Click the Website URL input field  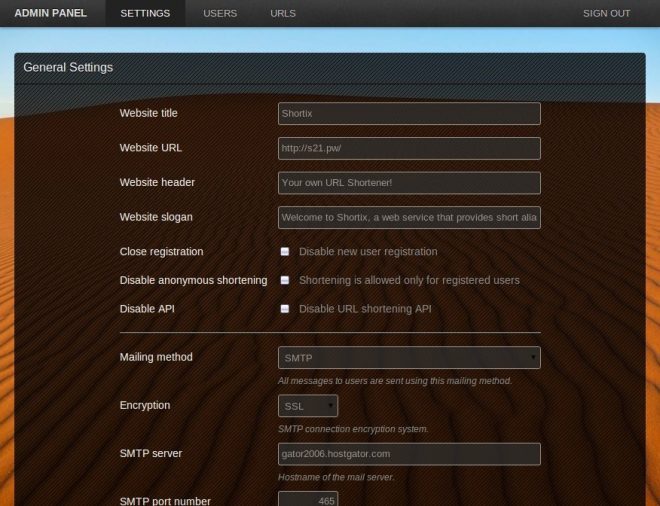409,148
